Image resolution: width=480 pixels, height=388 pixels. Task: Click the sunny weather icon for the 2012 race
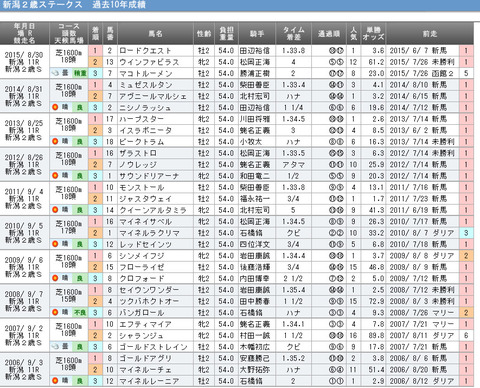pyautogui.click(x=55, y=176)
